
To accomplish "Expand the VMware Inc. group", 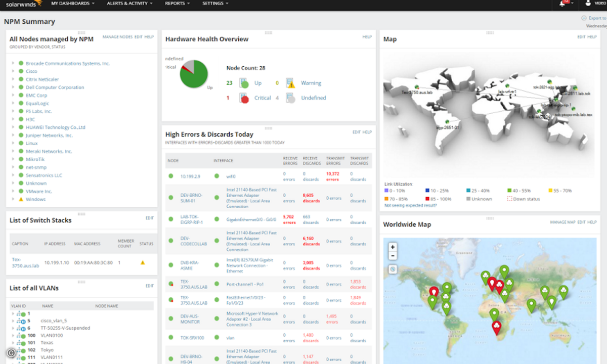I will tap(13, 192).
